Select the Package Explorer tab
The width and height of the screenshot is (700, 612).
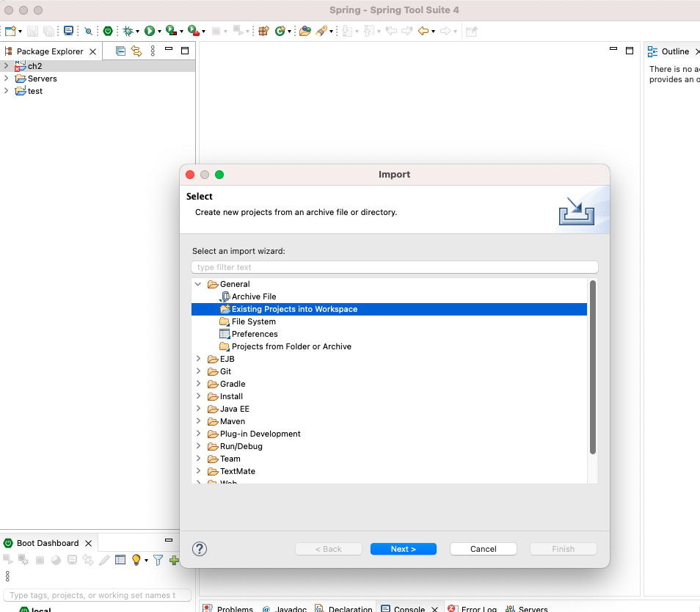tap(50, 51)
